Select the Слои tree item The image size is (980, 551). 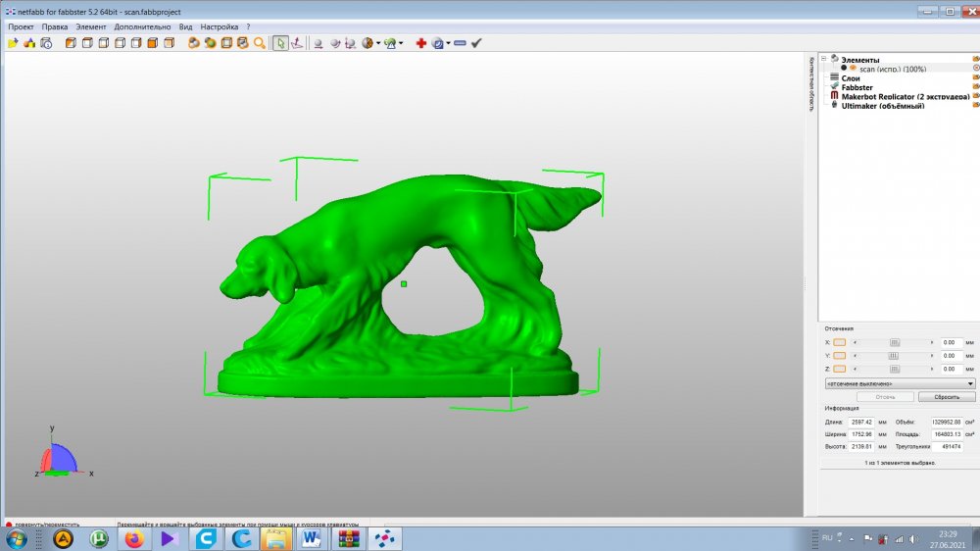click(851, 78)
